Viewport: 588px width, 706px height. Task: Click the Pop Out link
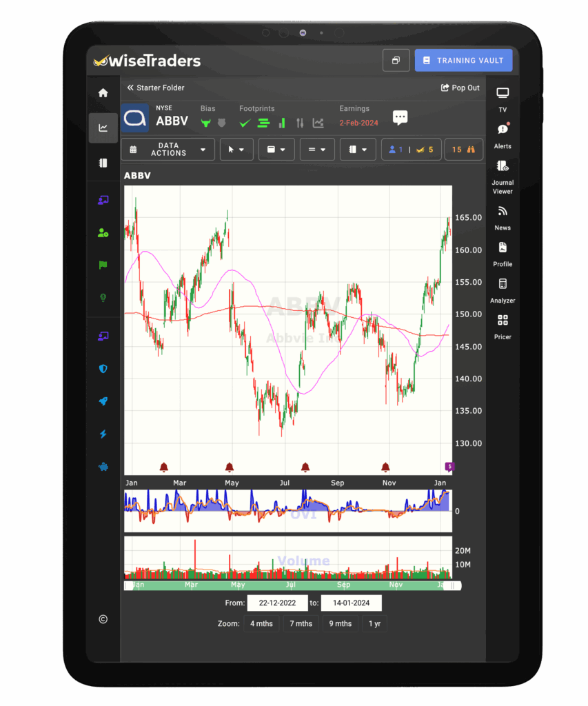click(x=460, y=88)
